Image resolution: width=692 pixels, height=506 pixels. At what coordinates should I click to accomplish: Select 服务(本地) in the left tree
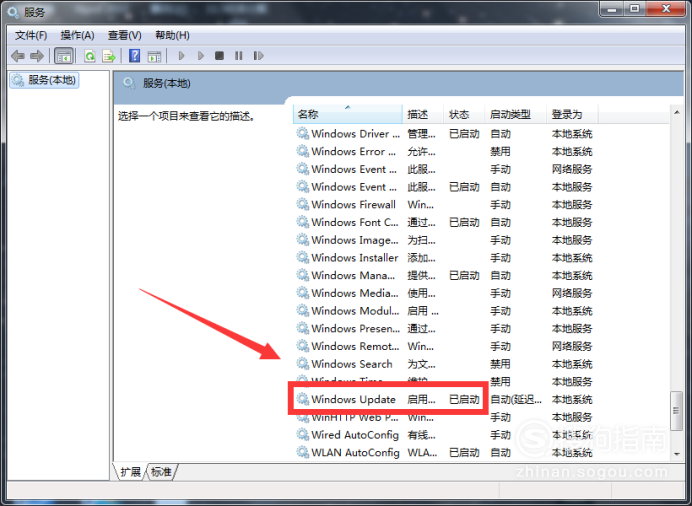pyautogui.click(x=45, y=80)
